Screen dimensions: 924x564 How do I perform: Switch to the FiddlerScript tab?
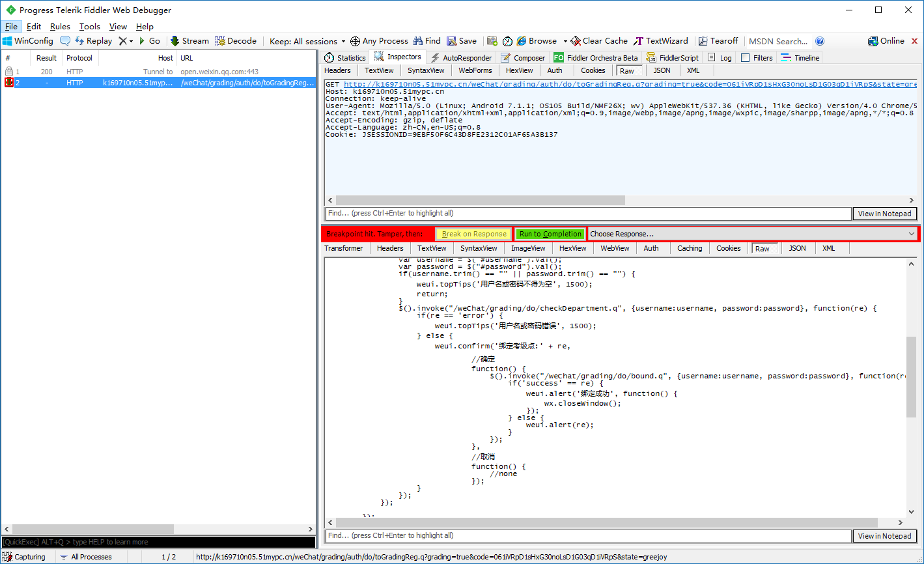click(x=673, y=58)
